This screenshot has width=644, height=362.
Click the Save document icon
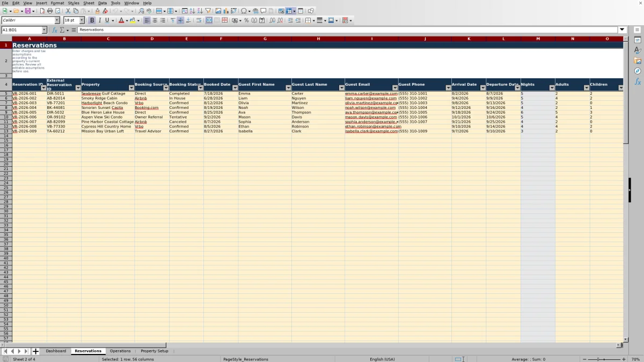[27, 11]
